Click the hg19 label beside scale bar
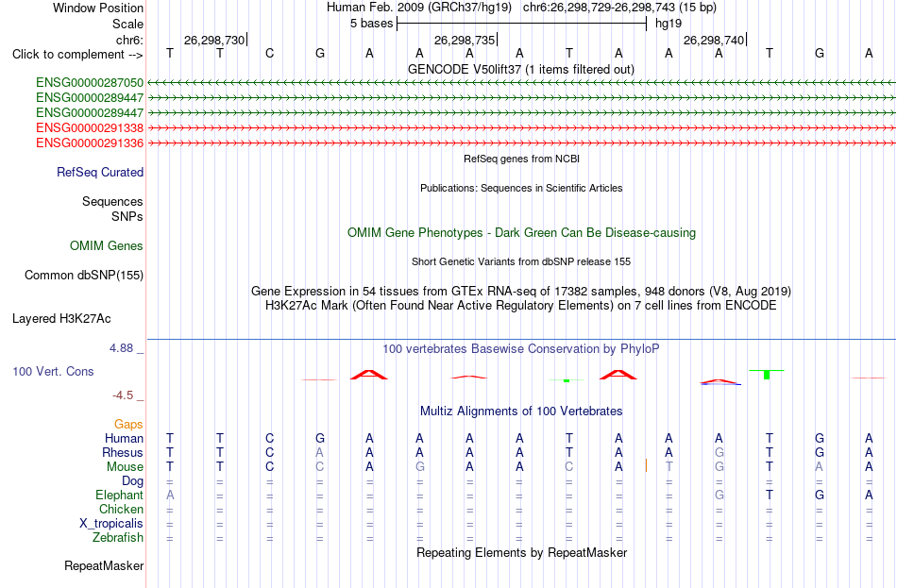Image resolution: width=897 pixels, height=588 pixels. tap(669, 24)
